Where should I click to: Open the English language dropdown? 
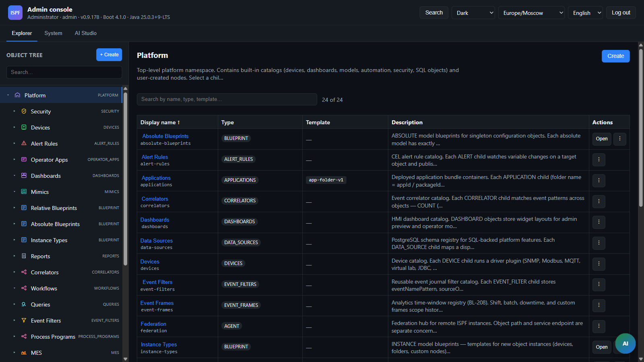[585, 13]
